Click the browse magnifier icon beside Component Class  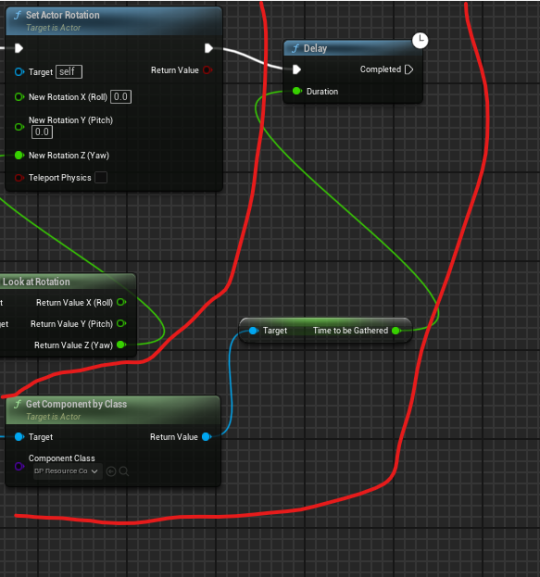point(124,471)
